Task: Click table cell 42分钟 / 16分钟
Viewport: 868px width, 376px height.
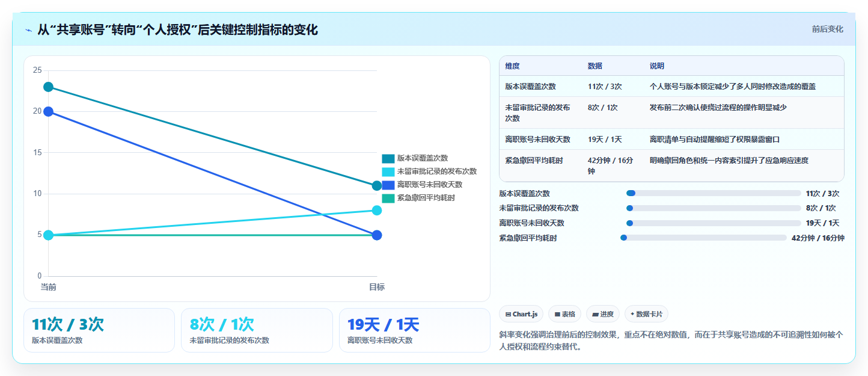Action: (611, 166)
